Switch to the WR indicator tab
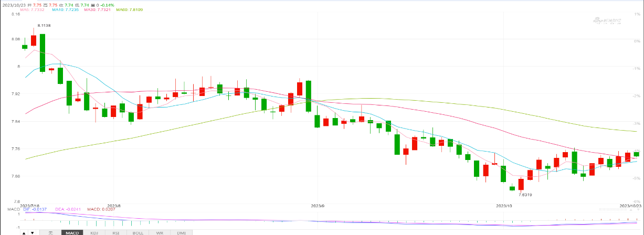This screenshot has height=235, width=644. [160, 232]
